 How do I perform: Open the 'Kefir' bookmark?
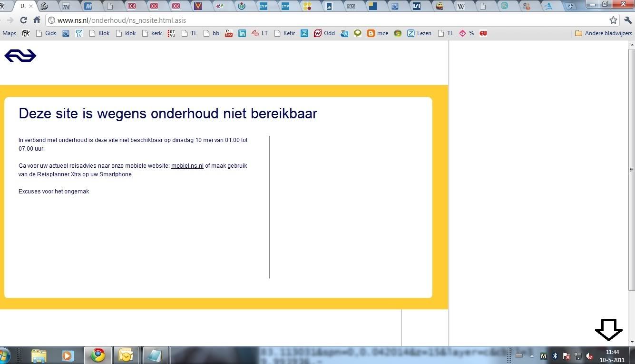tap(284, 33)
